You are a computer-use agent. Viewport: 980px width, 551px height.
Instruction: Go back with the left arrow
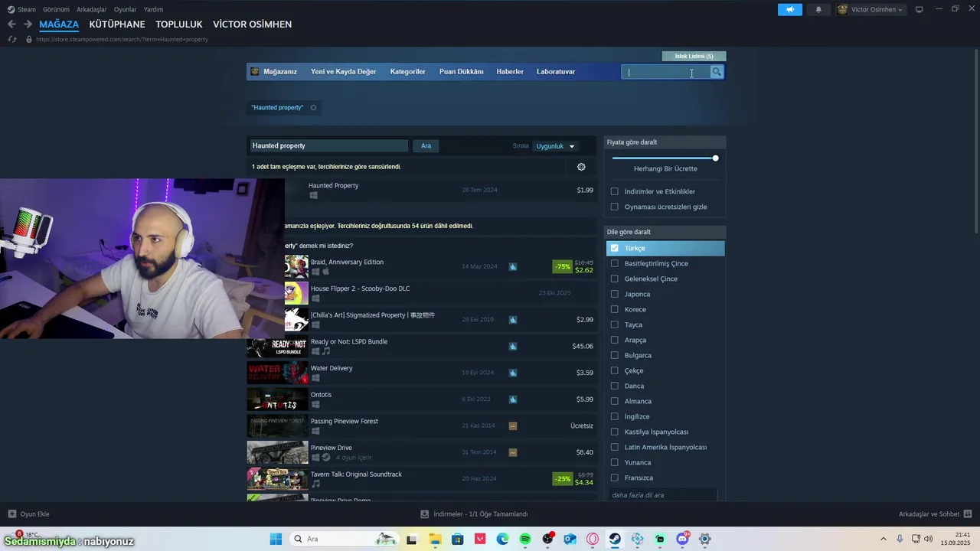(11, 24)
